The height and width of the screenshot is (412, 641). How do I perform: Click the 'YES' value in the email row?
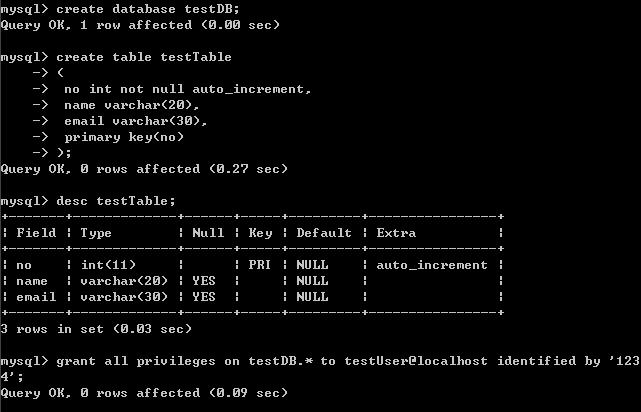click(204, 297)
